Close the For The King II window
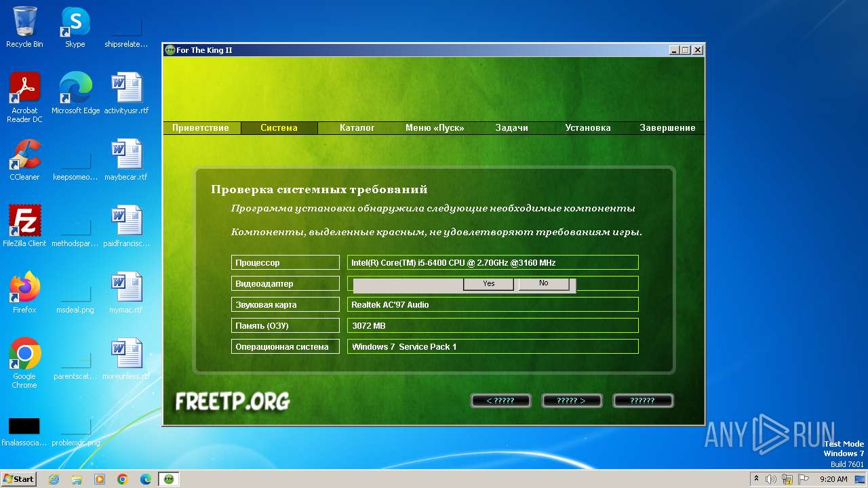868x488 pixels. pos(697,50)
